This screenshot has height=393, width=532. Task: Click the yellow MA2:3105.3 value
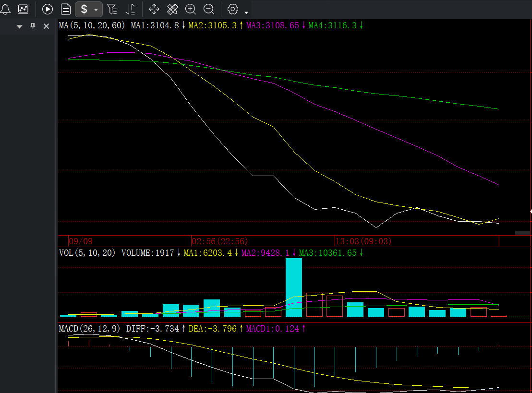212,25
